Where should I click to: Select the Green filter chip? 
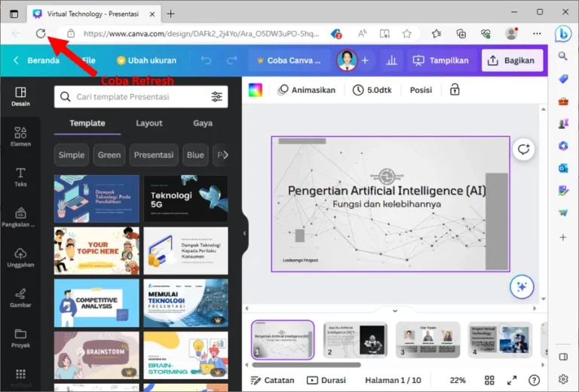click(109, 155)
